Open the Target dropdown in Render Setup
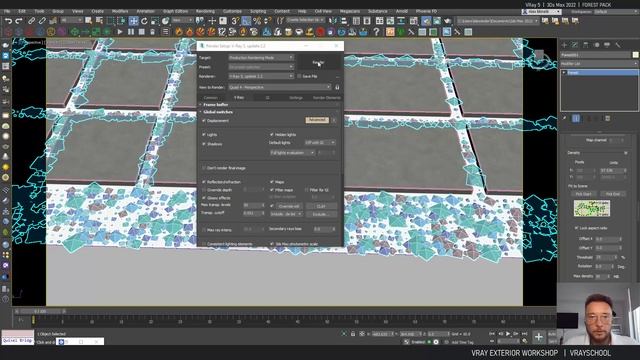Viewport: 640px width, 360px height. [x=261, y=58]
